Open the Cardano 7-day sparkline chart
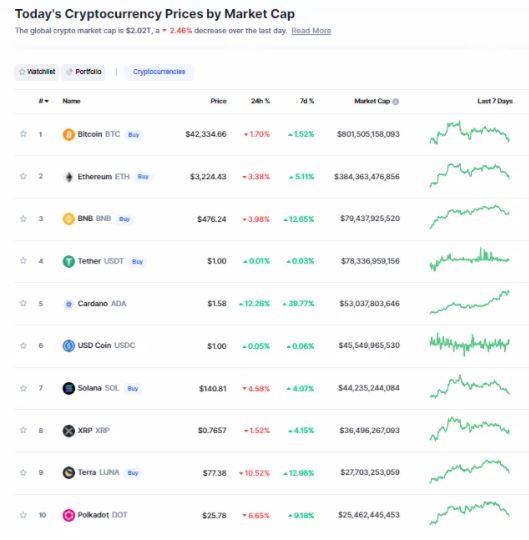 [470, 302]
